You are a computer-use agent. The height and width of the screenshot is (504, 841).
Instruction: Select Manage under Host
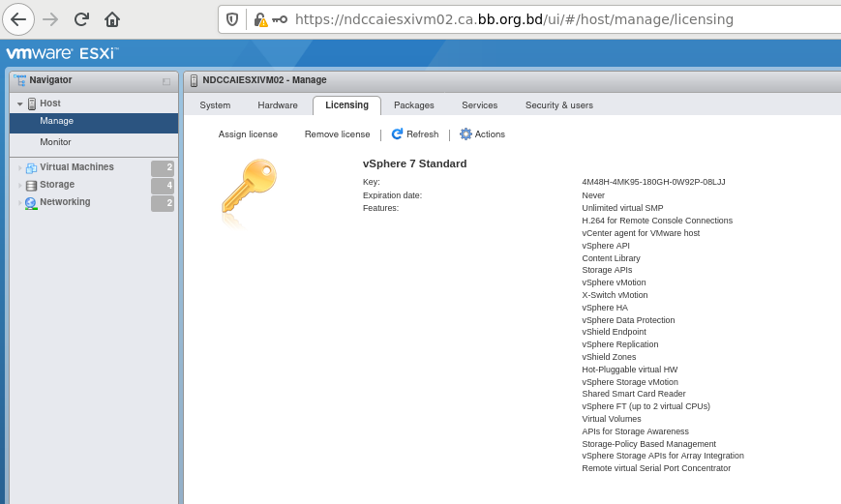pyautogui.click(x=94, y=123)
